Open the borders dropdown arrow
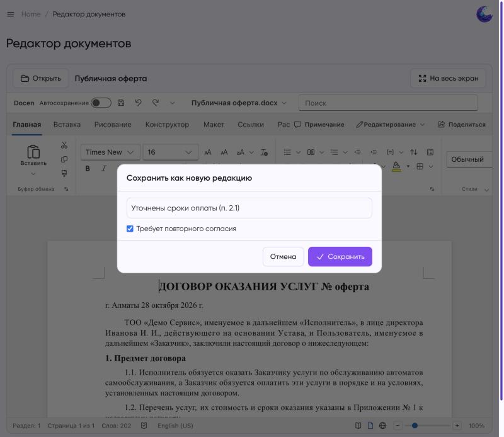The image size is (504, 437). pos(431,166)
